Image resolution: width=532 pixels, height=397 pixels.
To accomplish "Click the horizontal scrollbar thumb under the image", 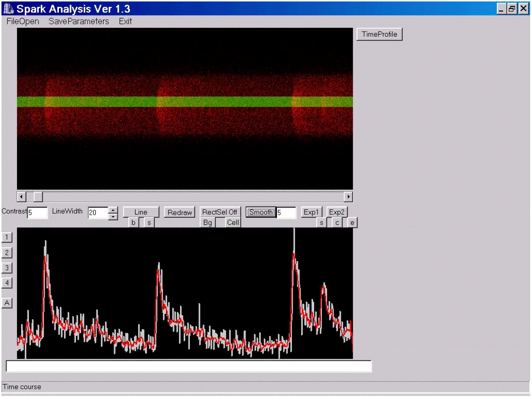I will pyautogui.click(x=38, y=197).
